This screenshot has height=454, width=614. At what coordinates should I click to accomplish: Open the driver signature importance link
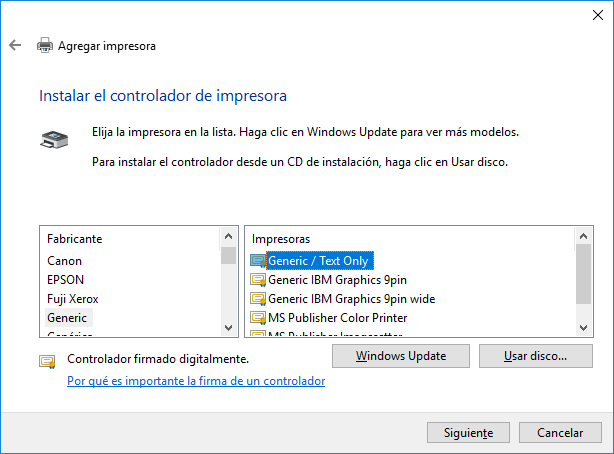pyautogui.click(x=195, y=381)
